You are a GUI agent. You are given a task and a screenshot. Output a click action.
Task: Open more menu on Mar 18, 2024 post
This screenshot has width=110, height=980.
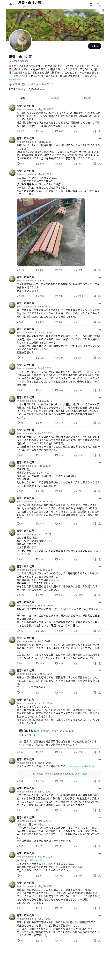tap(99, 171)
